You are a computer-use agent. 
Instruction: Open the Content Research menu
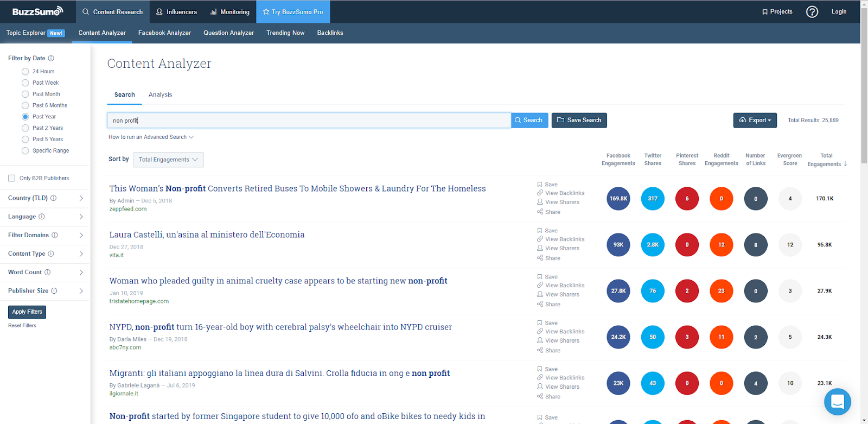pos(112,11)
